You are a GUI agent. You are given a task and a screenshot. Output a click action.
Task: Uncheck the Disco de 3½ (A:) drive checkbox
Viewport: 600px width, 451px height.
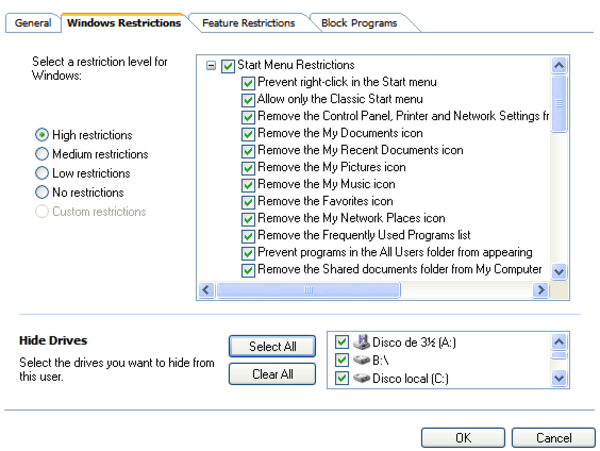tap(343, 341)
